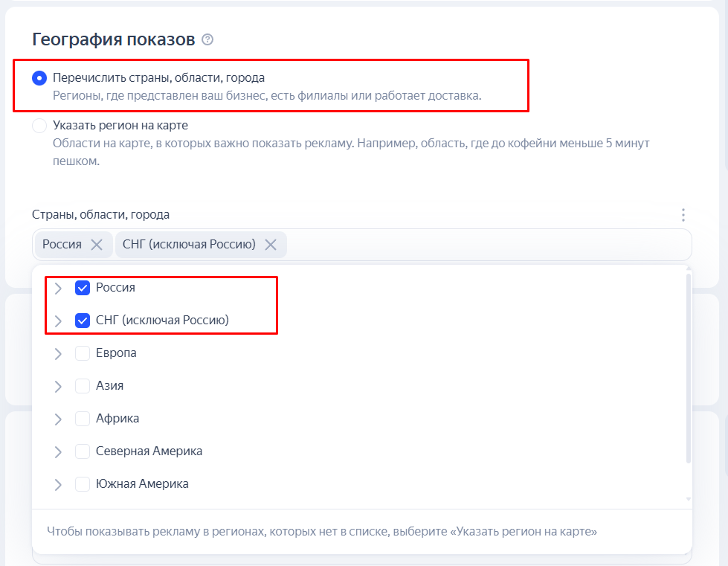
Task: Expand the Африка region list
Action: click(58, 419)
